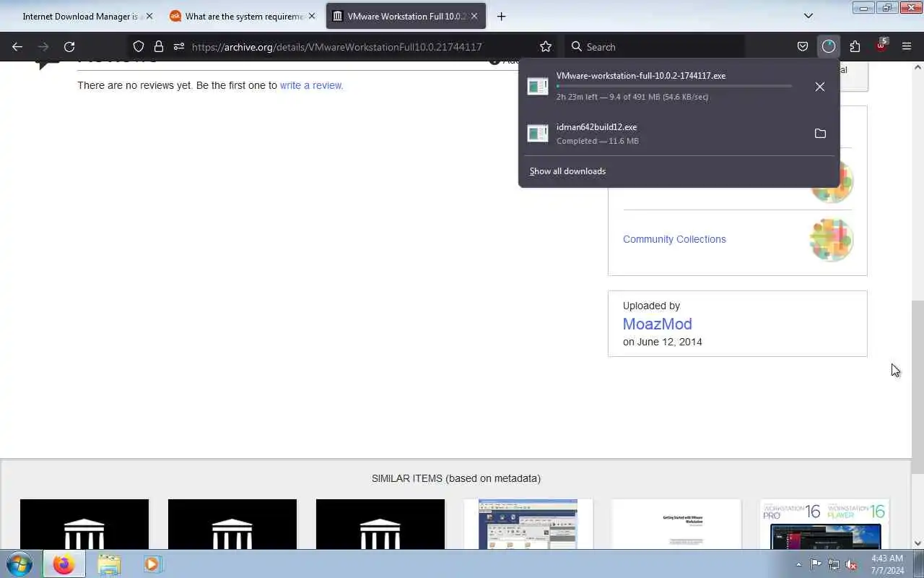Image resolution: width=924 pixels, height=578 pixels.
Task: Show hidden system tray icons
Action: pos(798,564)
